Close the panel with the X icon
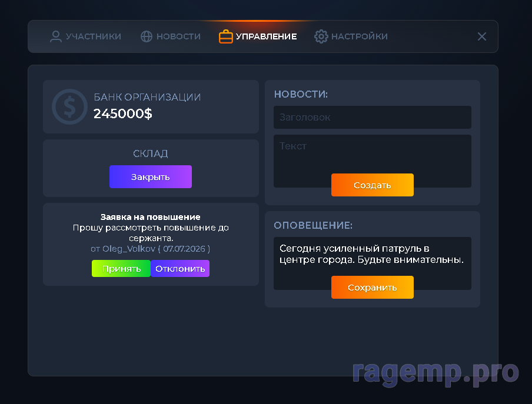The height and width of the screenshot is (404, 532). click(482, 36)
